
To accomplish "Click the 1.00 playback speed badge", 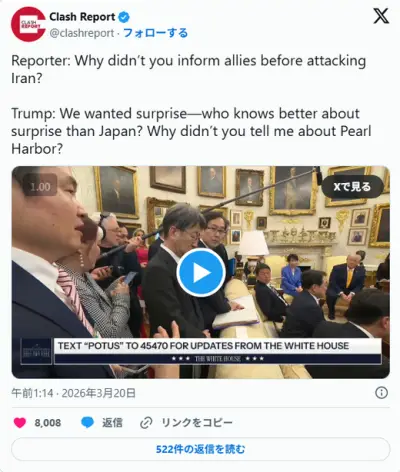I will 40,186.
